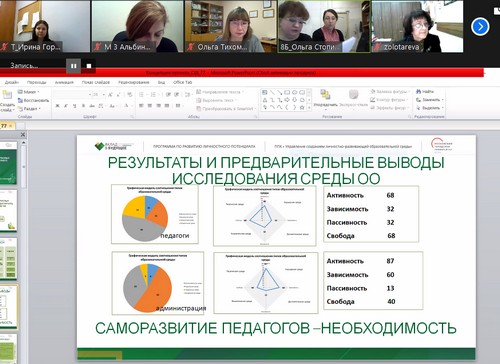Viewport: 500px width, 364px height.
Task: Toggle bold formatting (Ж)
Action: coord(57,106)
